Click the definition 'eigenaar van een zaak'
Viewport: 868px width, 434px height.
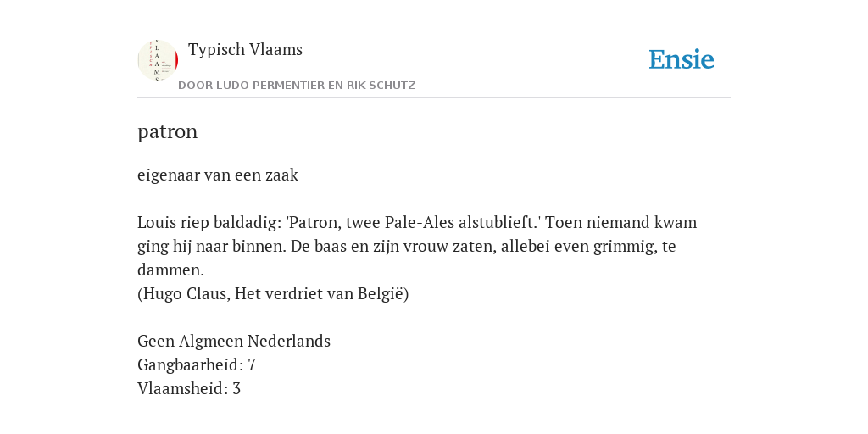tap(218, 175)
